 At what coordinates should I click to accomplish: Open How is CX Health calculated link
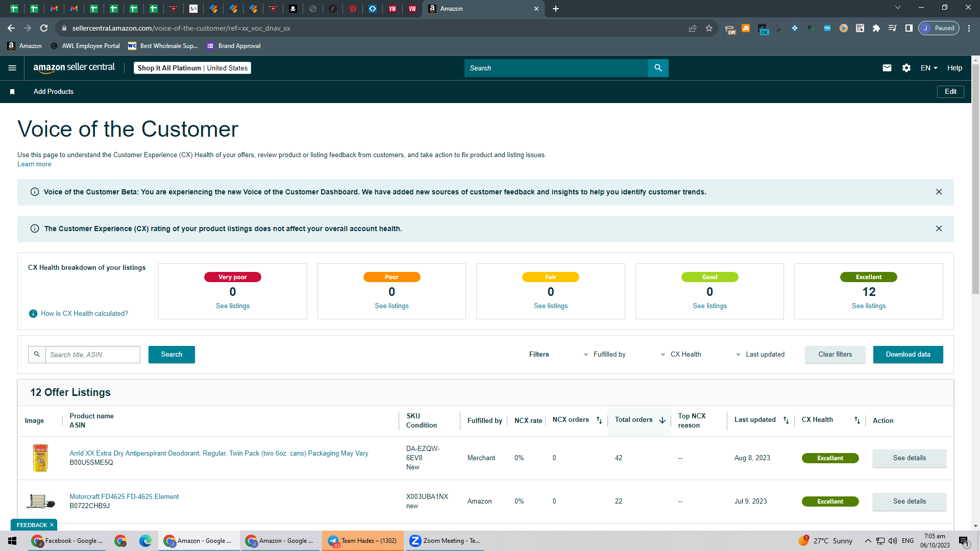85,314
